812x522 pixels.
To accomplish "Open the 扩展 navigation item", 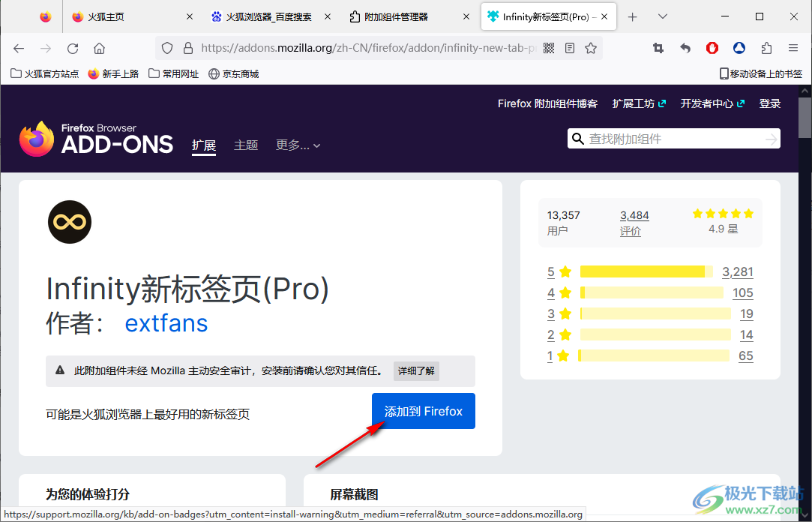I will pyautogui.click(x=204, y=145).
